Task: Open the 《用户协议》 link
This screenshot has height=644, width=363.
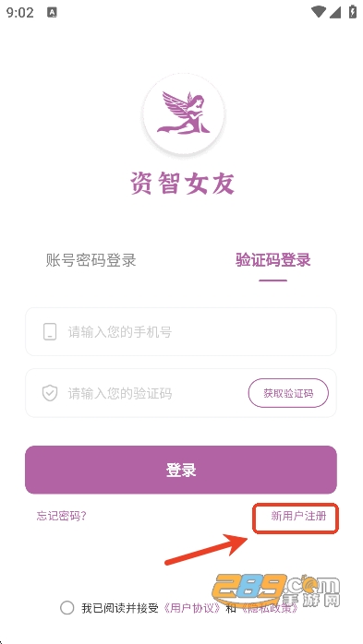Action: tap(192, 608)
